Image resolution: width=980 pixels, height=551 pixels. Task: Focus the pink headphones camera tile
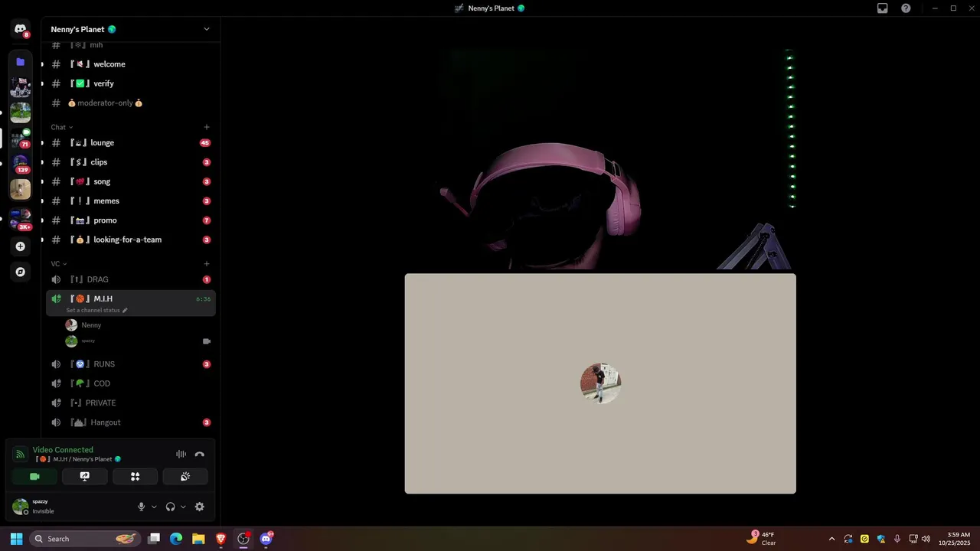pos(600,158)
